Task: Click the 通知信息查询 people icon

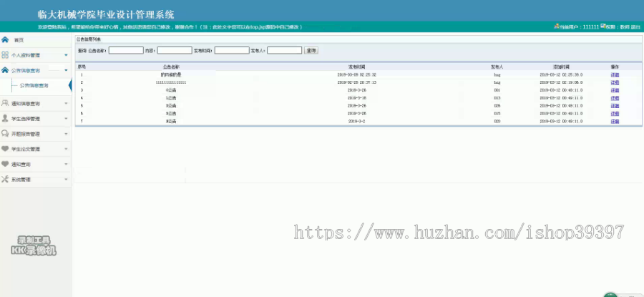Action: [5, 104]
